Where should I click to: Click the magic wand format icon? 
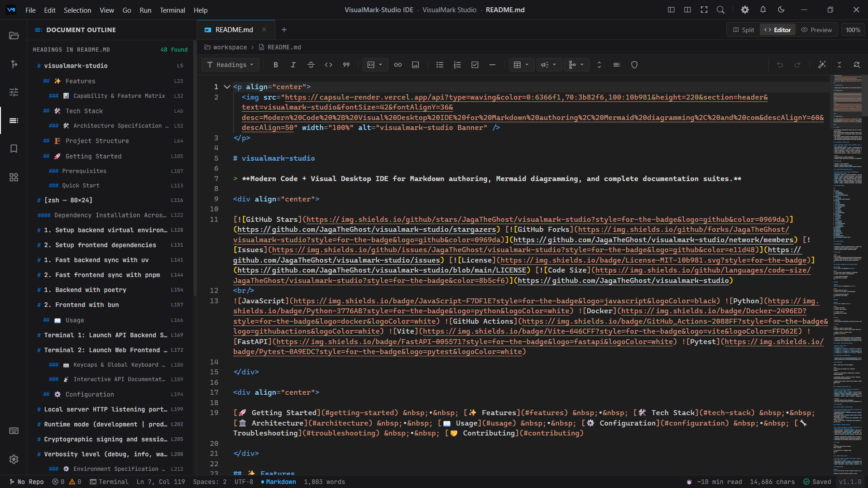[x=822, y=65]
